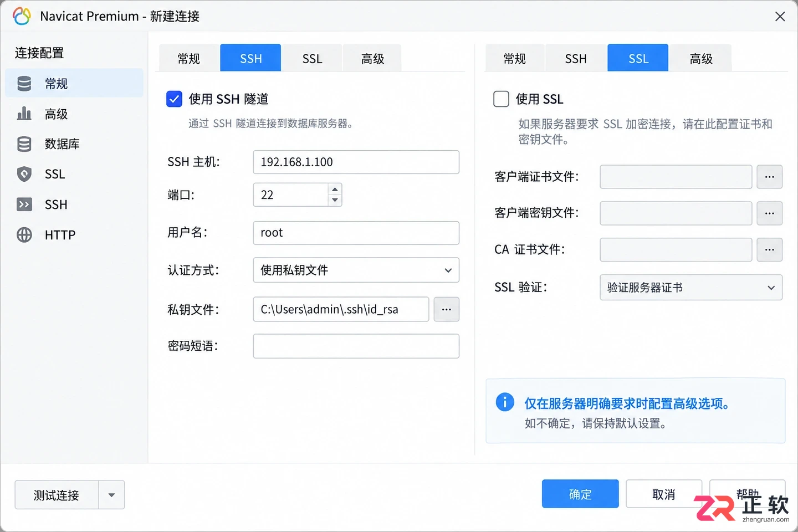This screenshot has width=798, height=532.
Task: Click the 高级 bar chart icon in sidebar
Action: [24, 114]
